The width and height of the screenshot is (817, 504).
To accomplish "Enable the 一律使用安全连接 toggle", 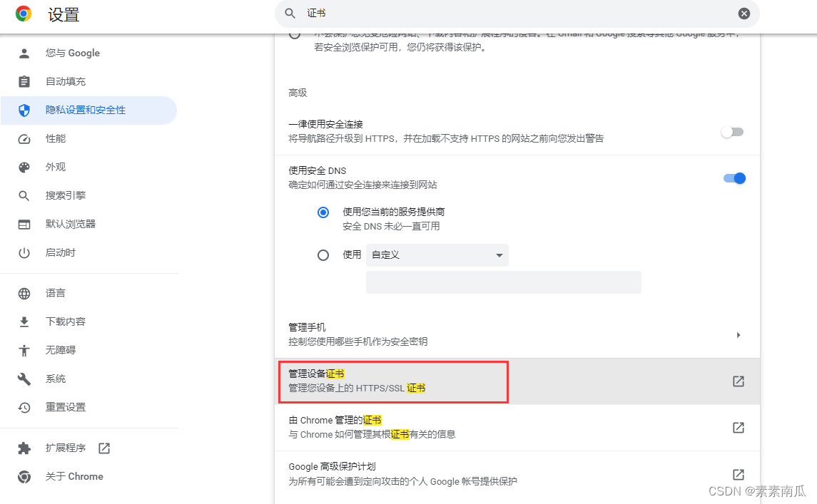I will [732, 132].
